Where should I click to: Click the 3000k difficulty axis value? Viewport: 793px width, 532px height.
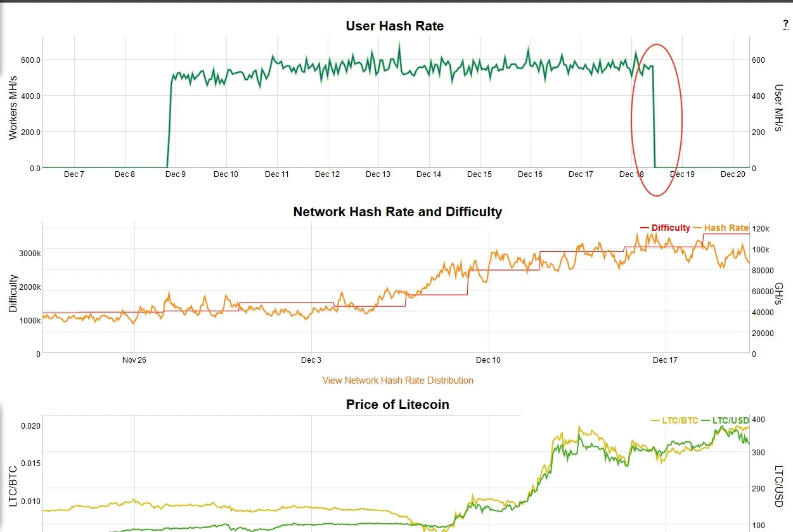tap(30, 253)
